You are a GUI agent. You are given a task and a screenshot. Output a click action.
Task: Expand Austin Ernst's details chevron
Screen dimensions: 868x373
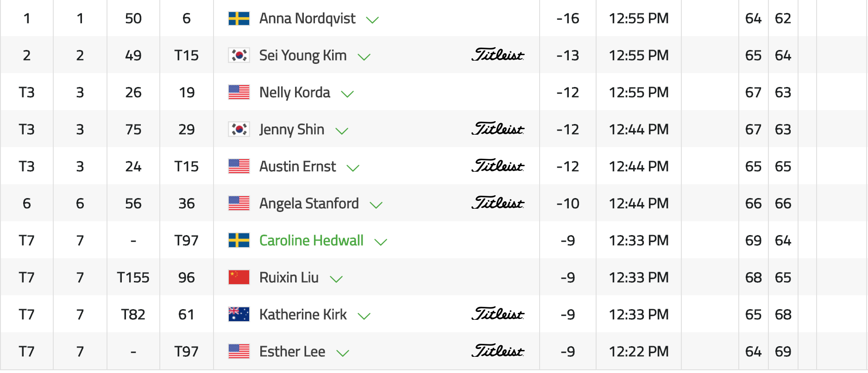(353, 168)
